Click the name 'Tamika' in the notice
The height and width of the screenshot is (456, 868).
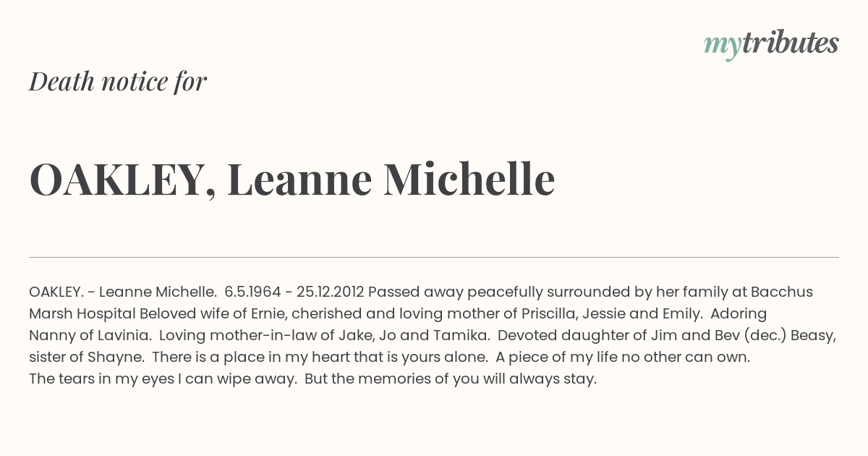463,336
